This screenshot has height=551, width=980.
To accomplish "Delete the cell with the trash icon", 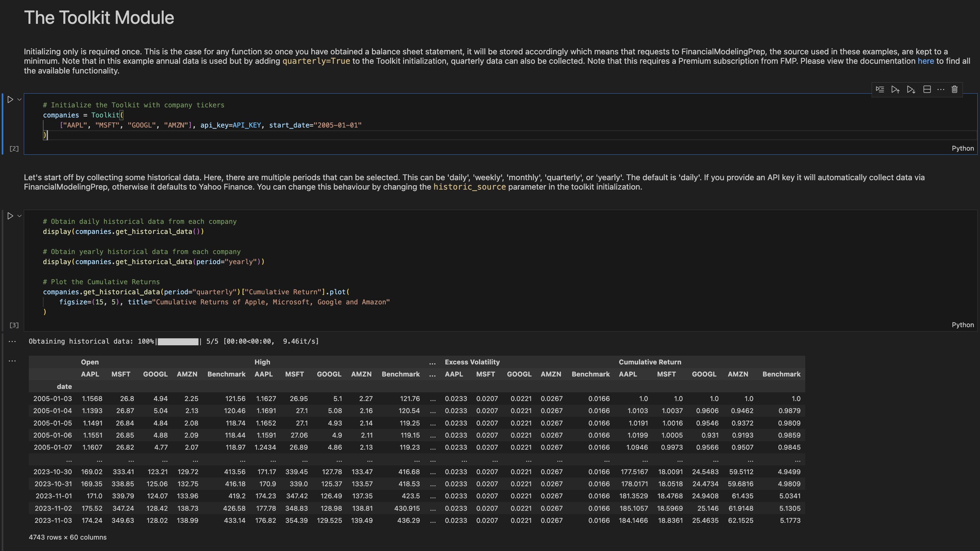I will (x=955, y=89).
